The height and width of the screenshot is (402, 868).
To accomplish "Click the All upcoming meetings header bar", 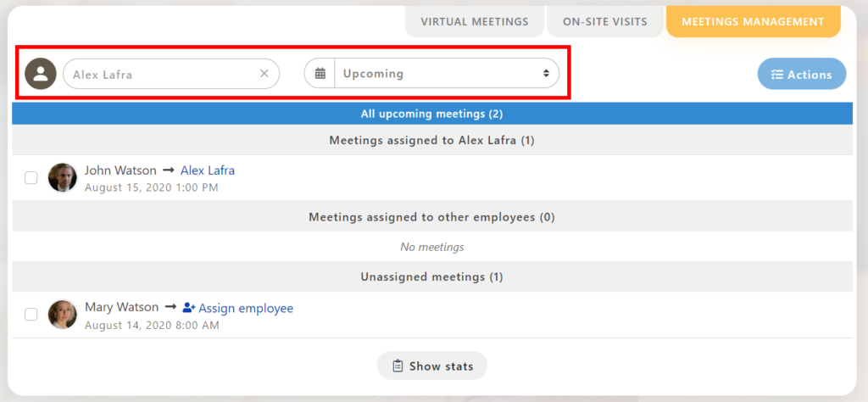I will tap(432, 114).
